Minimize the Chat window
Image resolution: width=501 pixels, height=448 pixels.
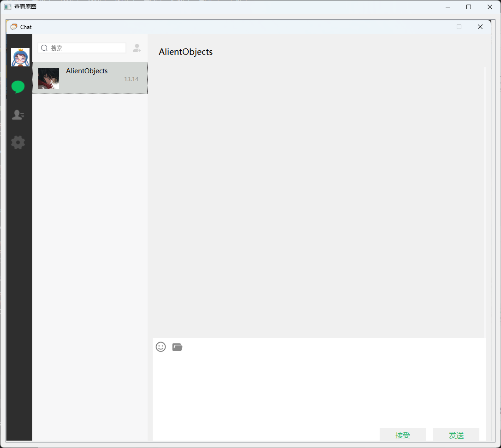[x=438, y=27]
